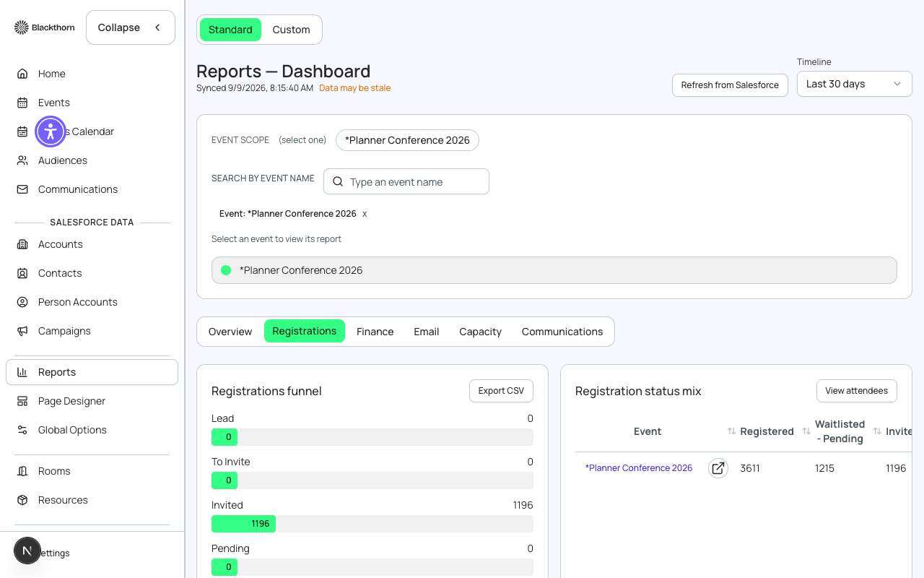
Task: Go to Home in sidebar
Action: pyautogui.click(x=92, y=74)
